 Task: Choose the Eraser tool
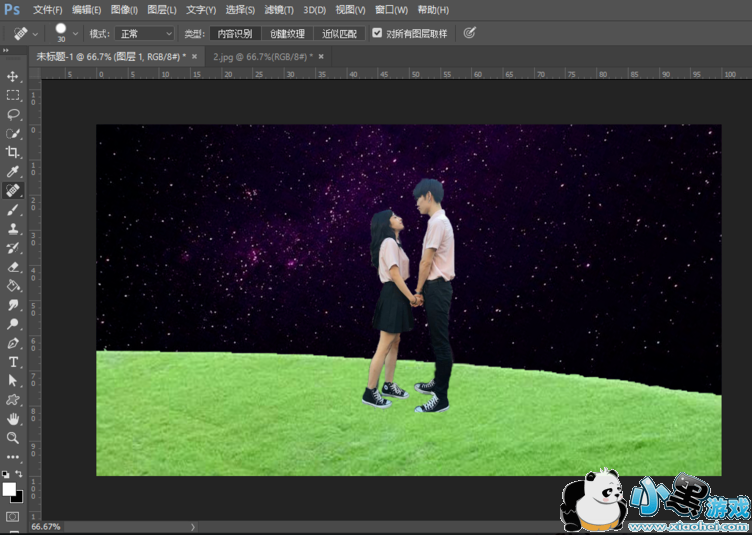pyautogui.click(x=13, y=267)
